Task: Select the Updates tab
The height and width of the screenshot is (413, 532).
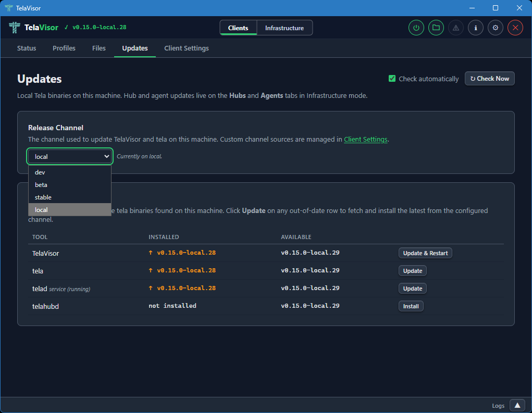Action: point(135,48)
